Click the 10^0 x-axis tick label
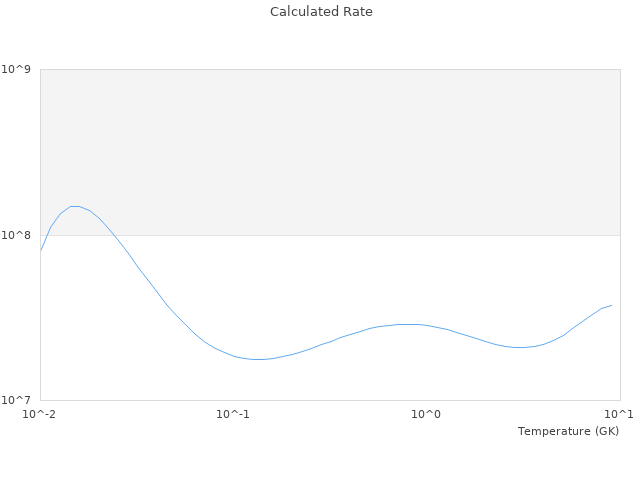Image resolution: width=640 pixels, height=480 pixels. coord(426,415)
